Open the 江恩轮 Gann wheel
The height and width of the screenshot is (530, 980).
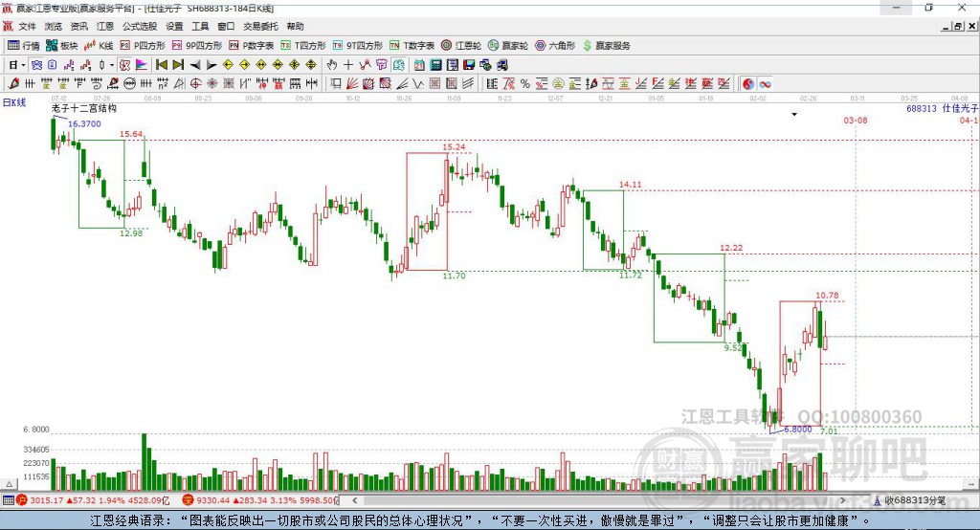(461, 46)
